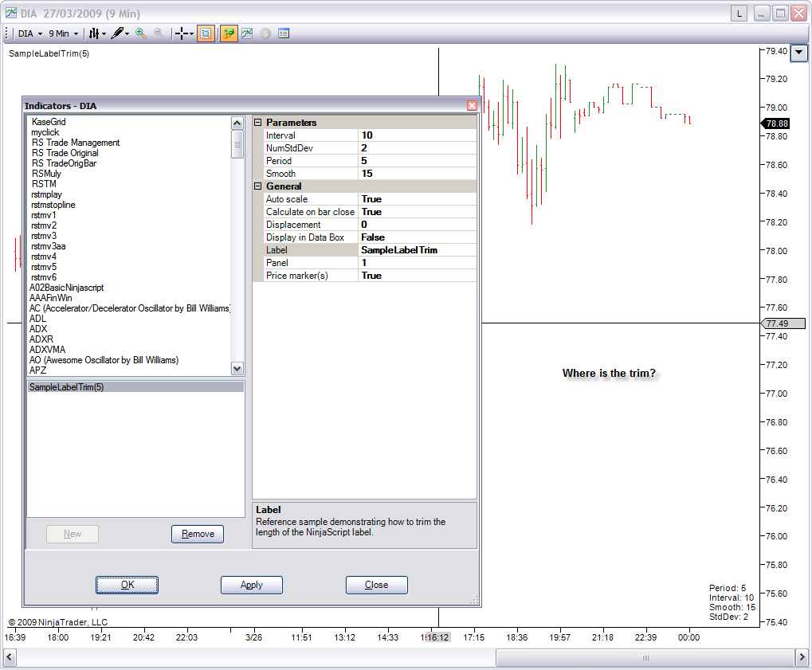
Task: Click the L link button in title bar
Action: pos(739,14)
